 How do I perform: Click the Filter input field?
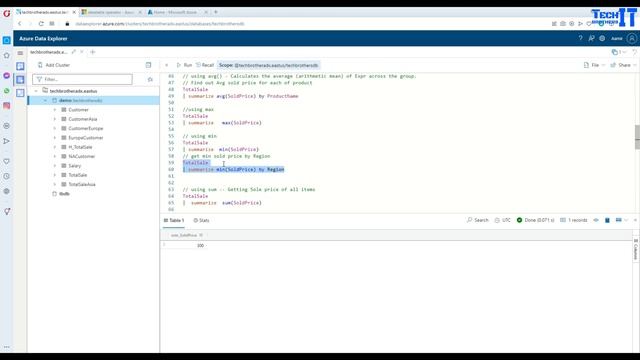82,79
